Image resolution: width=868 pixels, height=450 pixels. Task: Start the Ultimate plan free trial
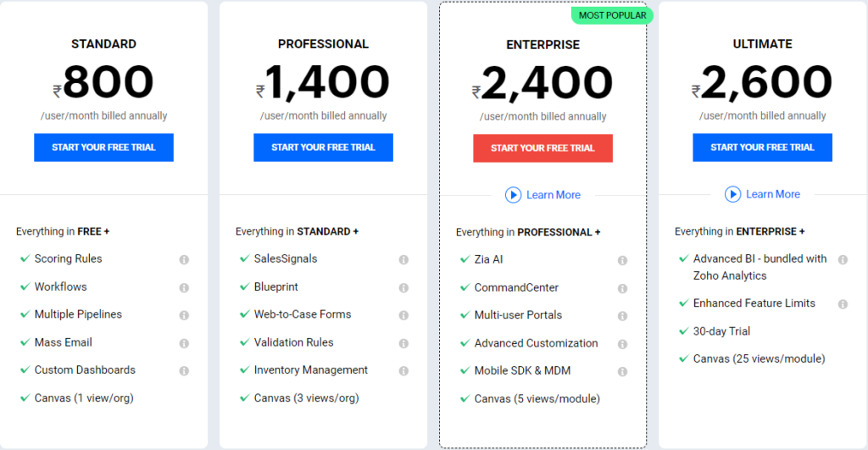pos(762,147)
